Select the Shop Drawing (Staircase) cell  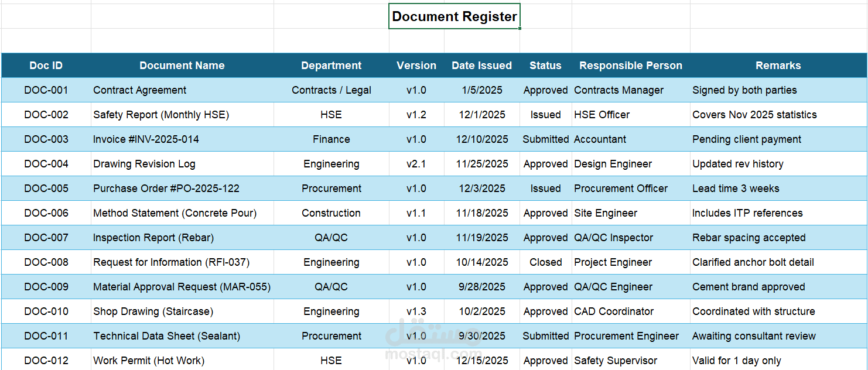pos(182,311)
